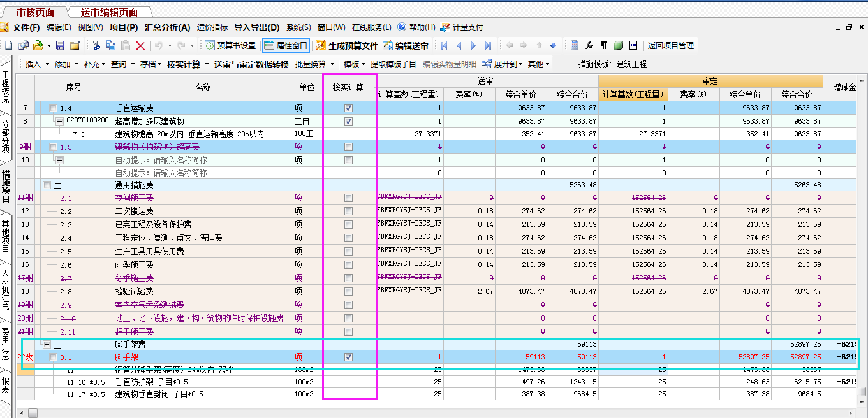Toggle 按实计算 checkbox for 脚手架 row
868x418 pixels.
pos(348,357)
